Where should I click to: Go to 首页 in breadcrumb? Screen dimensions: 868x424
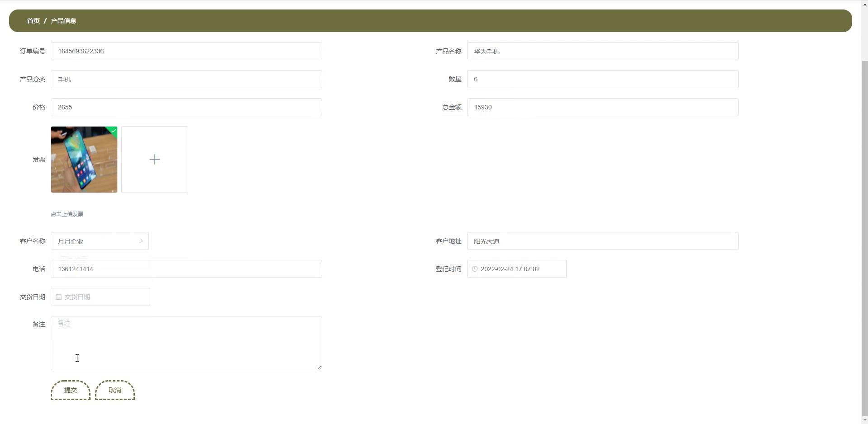coord(33,21)
